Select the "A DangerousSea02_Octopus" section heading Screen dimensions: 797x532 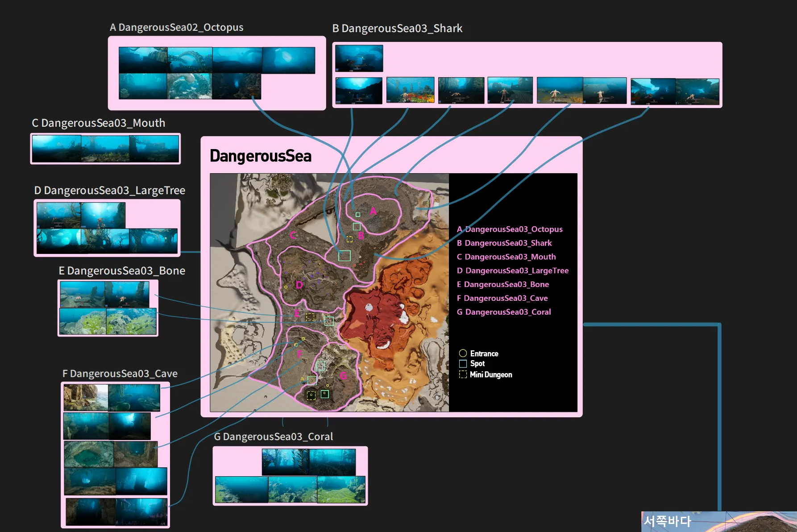(177, 28)
